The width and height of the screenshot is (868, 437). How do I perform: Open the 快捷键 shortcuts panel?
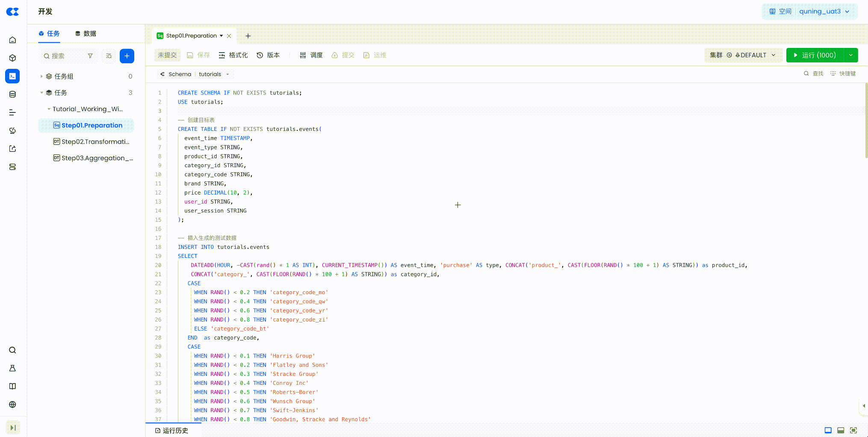[843, 74]
